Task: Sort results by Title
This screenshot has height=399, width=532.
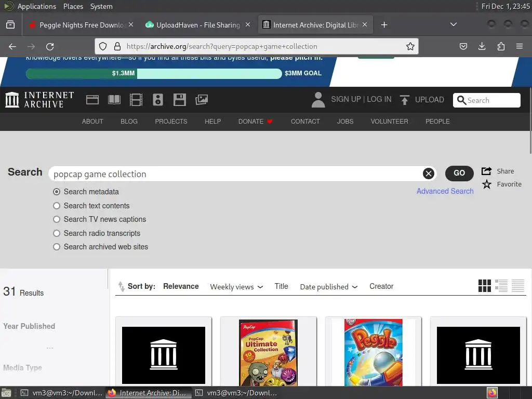Action: (x=281, y=286)
